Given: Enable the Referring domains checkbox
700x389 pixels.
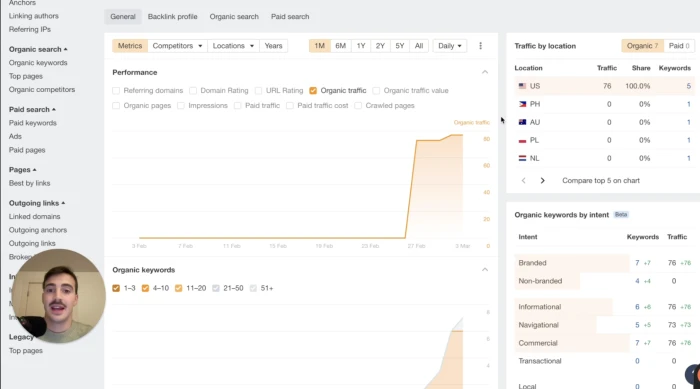Looking at the screenshot, I should [x=116, y=91].
